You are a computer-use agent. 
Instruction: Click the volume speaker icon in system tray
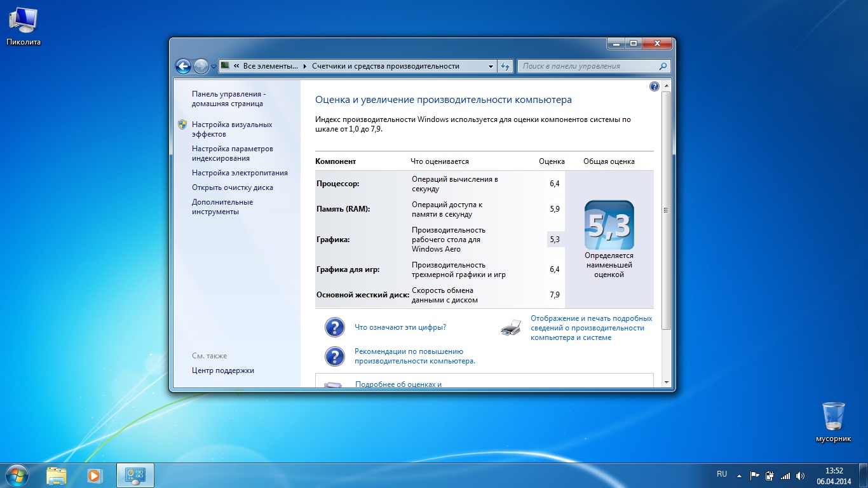click(x=800, y=475)
